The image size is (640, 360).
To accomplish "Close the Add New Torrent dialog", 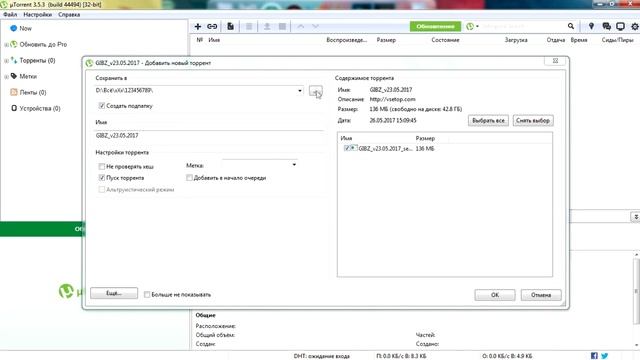I will (555, 60).
